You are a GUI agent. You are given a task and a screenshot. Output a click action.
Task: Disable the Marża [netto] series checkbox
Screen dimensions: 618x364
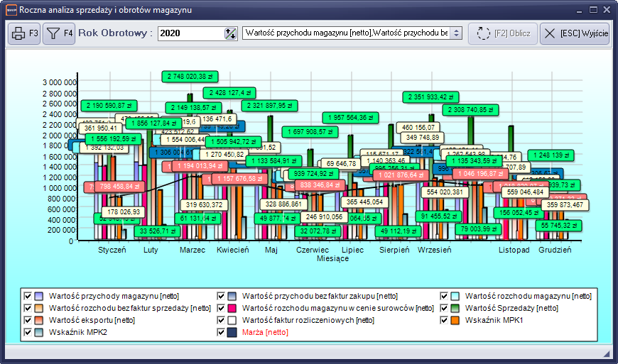click(x=221, y=332)
